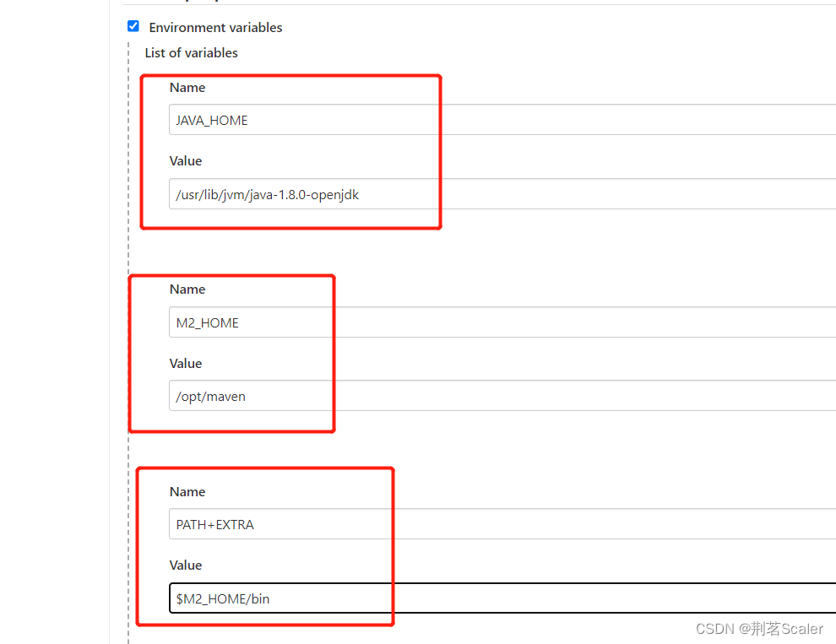Click the Value label above the JDK path

coord(185,160)
